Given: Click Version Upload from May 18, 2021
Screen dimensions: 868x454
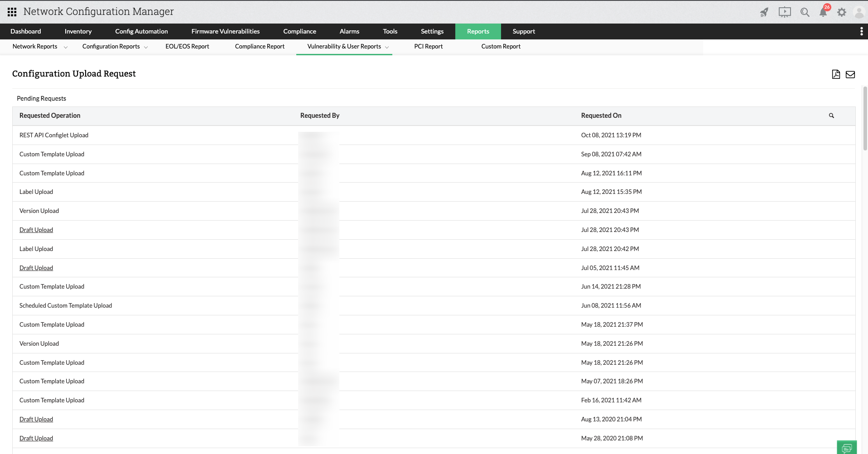Looking at the screenshot, I should pyautogui.click(x=39, y=343).
